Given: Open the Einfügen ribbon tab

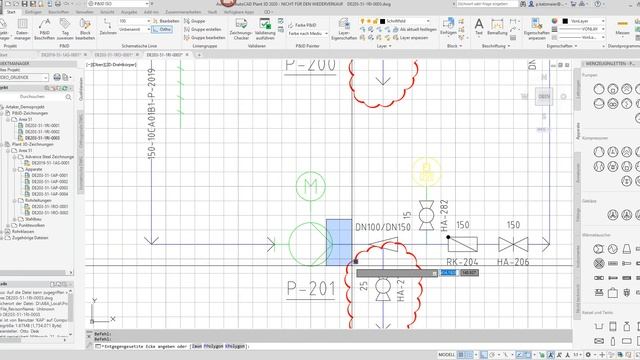Looking at the screenshot, I should tap(33, 12).
